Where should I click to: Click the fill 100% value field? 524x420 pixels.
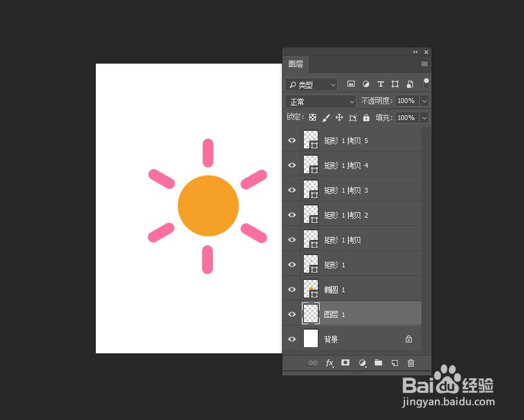[407, 118]
